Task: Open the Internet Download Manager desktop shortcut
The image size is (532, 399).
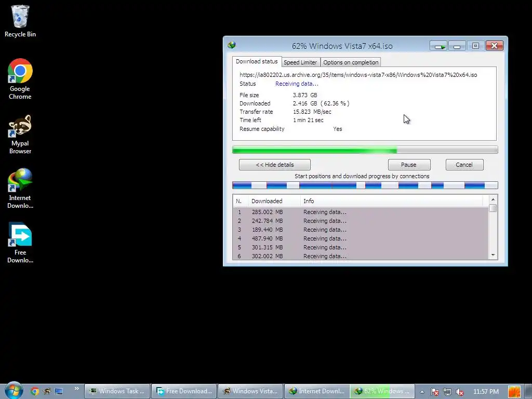Action: point(20,188)
